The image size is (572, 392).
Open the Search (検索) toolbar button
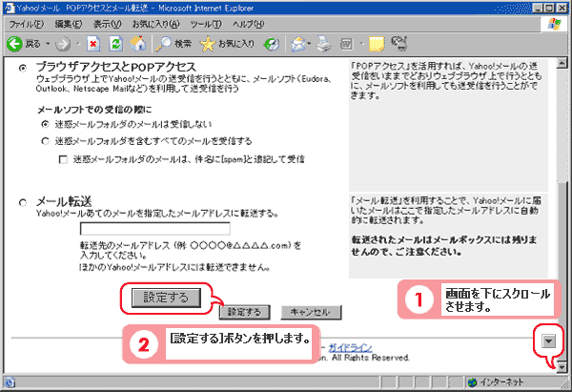coord(174,44)
